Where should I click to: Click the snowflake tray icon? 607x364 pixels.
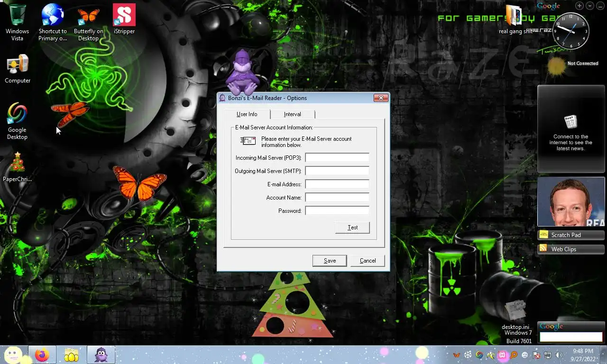pyautogui.click(x=468, y=355)
